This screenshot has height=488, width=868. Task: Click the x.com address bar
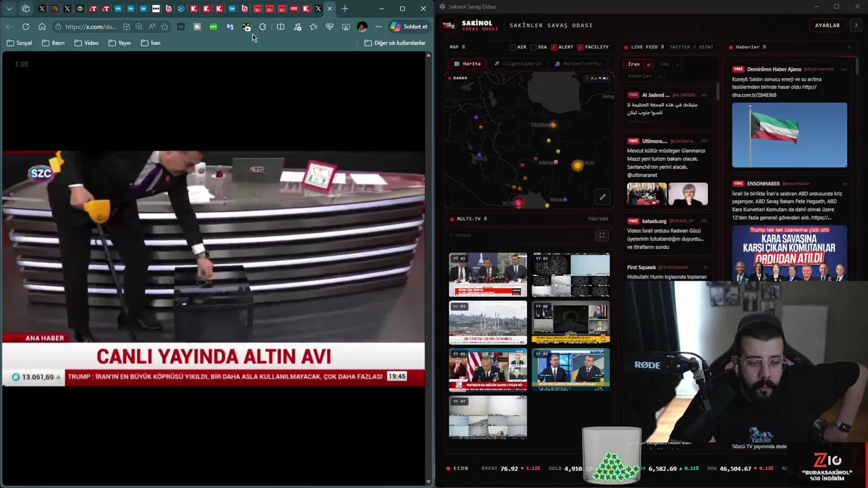click(x=90, y=26)
